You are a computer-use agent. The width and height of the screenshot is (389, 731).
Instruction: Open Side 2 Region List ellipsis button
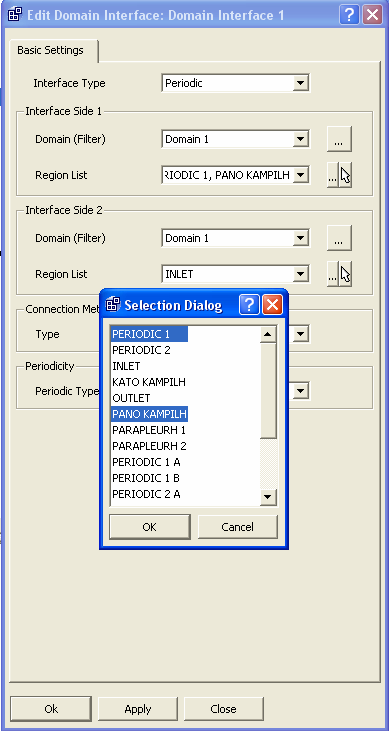(x=333, y=274)
